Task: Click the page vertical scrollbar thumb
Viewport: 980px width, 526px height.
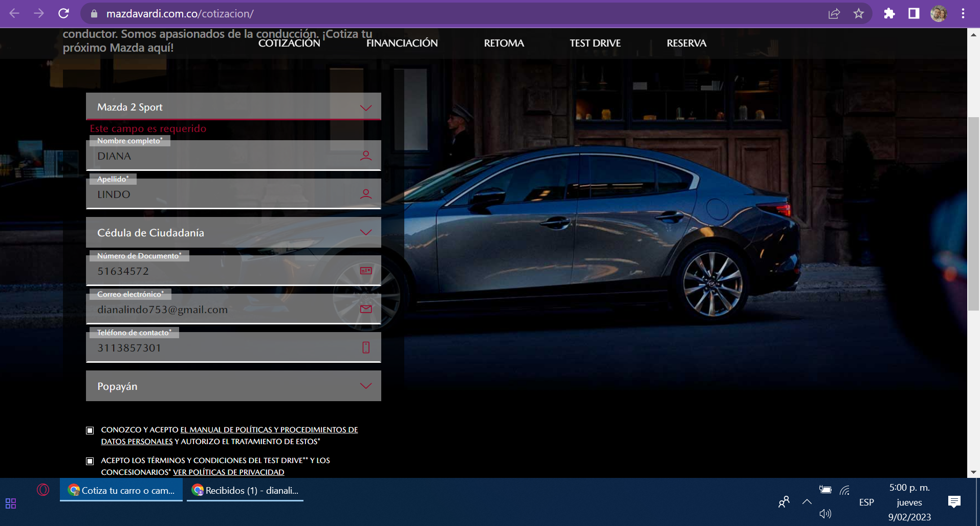Action: click(973, 214)
